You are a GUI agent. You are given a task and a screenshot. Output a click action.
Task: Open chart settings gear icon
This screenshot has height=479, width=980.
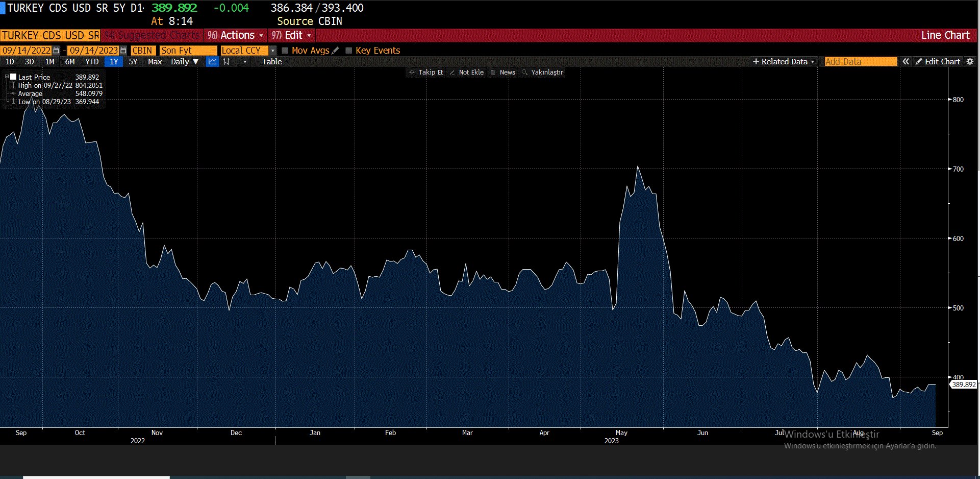coord(970,62)
